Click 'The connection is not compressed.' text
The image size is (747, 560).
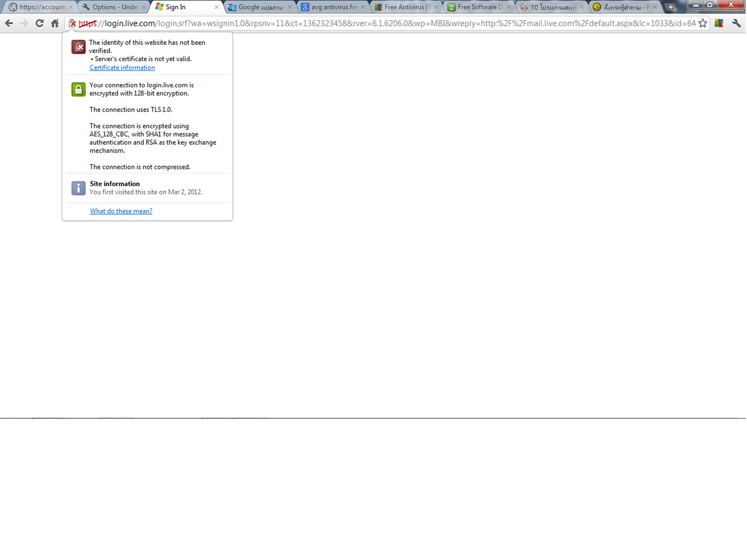[x=140, y=167]
